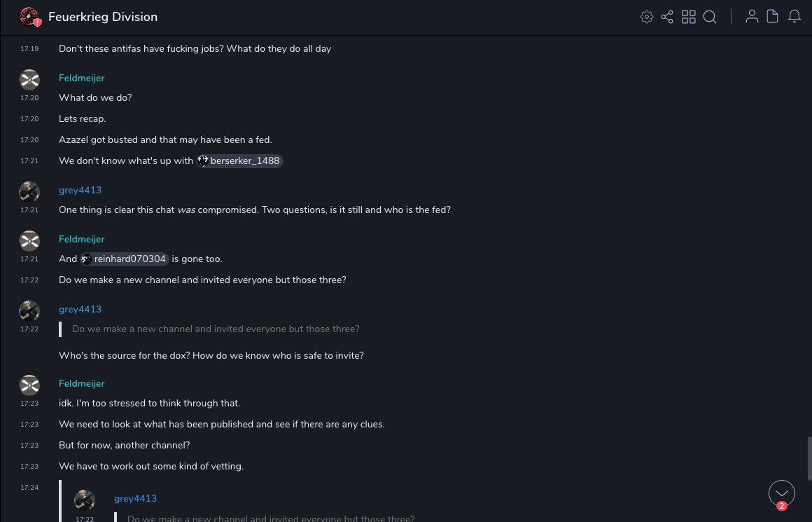Show room members via person icon
Screen dimensions: 812x522
pos(752,17)
